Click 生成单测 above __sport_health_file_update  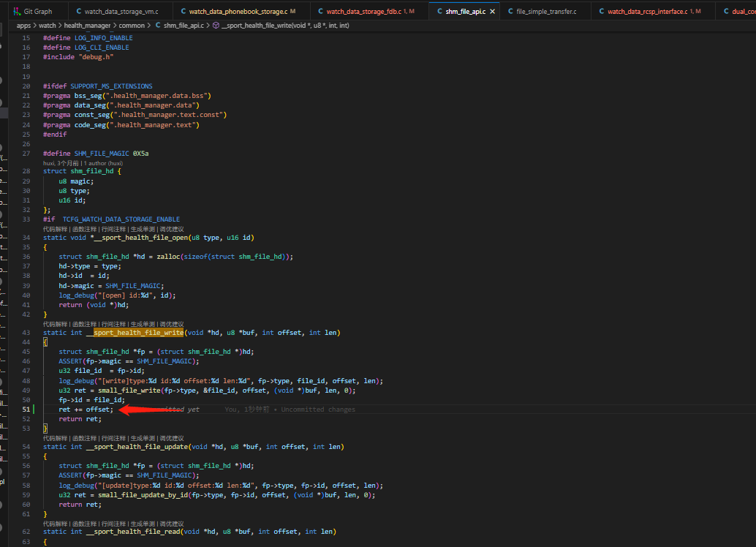click(x=143, y=439)
